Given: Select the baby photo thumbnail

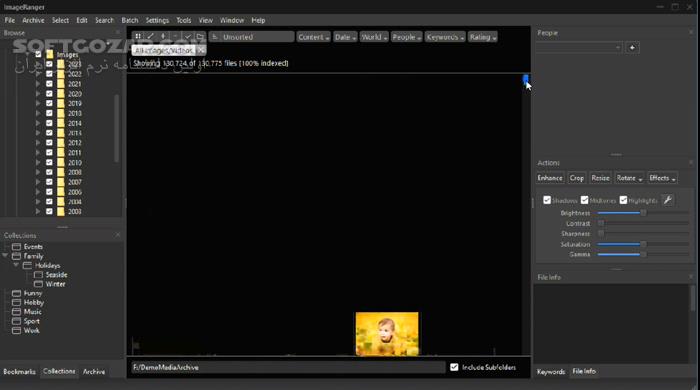Looking at the screenshot, I should click(x=387, y=334).
